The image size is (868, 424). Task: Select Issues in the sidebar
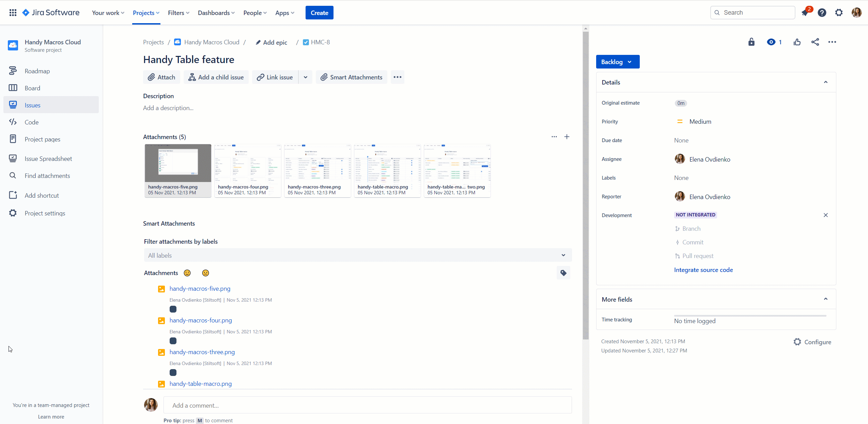coord(51,105)
